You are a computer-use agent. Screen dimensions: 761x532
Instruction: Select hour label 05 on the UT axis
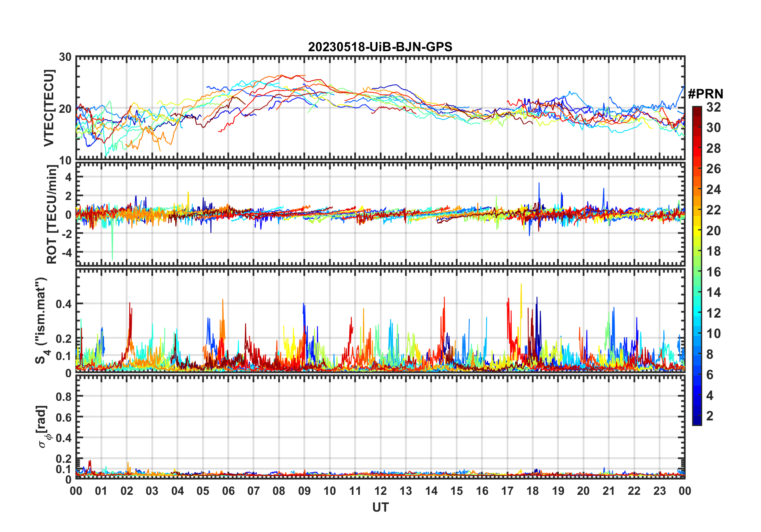[203, 491]
